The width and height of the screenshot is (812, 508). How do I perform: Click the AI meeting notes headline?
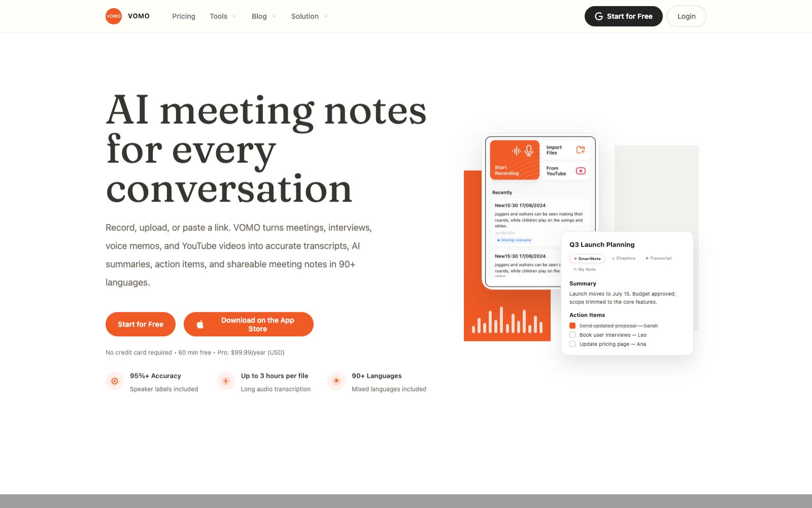tap(266, 148)
